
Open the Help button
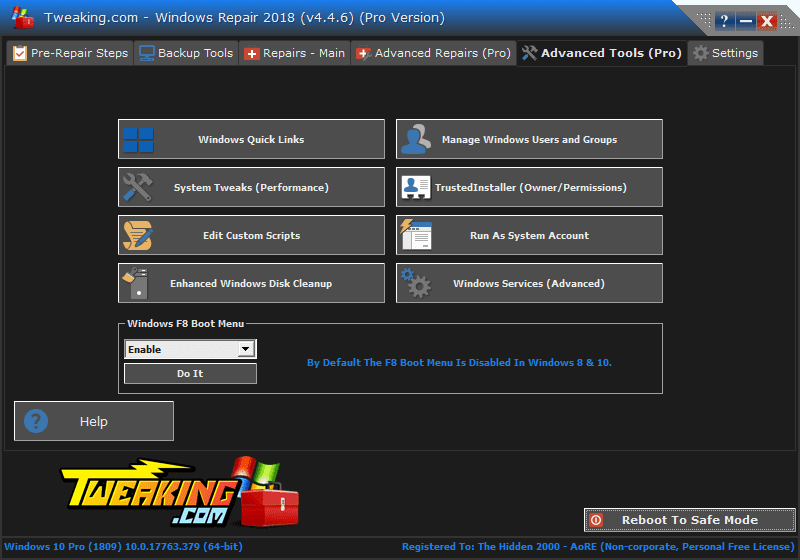[94, 421]
